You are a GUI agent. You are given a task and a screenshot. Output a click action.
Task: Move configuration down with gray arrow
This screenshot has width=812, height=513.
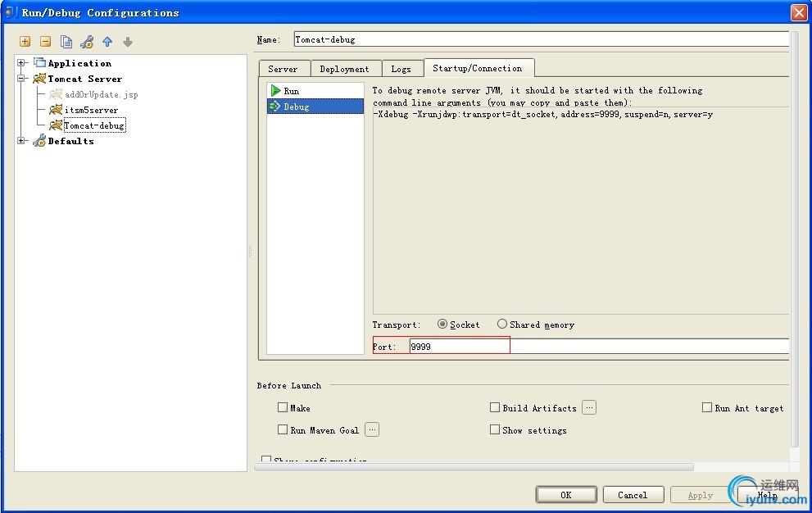(x=128, y=42)
